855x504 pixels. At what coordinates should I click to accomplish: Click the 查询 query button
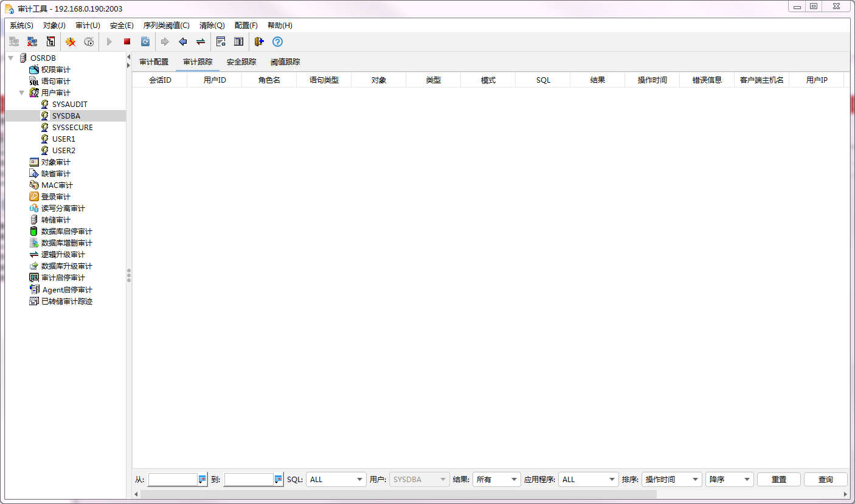(x=825, y=479)
